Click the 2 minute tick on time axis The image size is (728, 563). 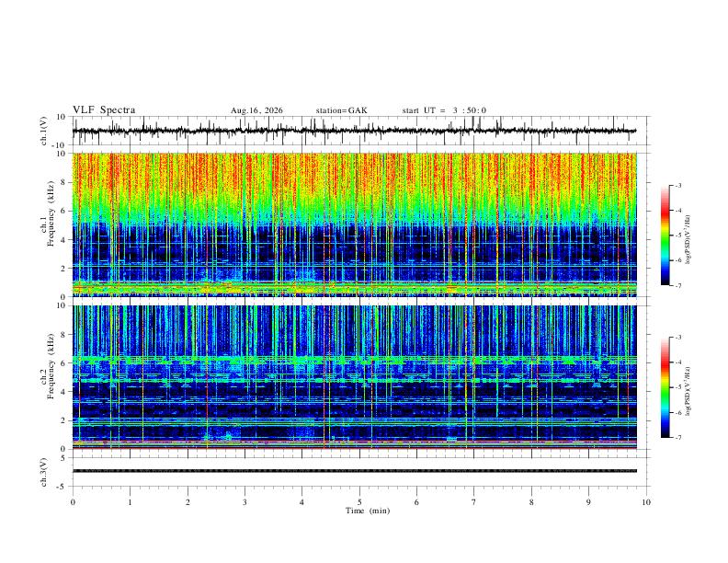click(188, 502)
